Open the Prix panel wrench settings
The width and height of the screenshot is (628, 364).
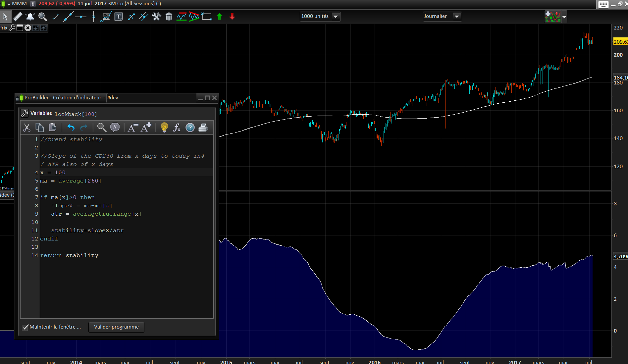tap(12, 28)
